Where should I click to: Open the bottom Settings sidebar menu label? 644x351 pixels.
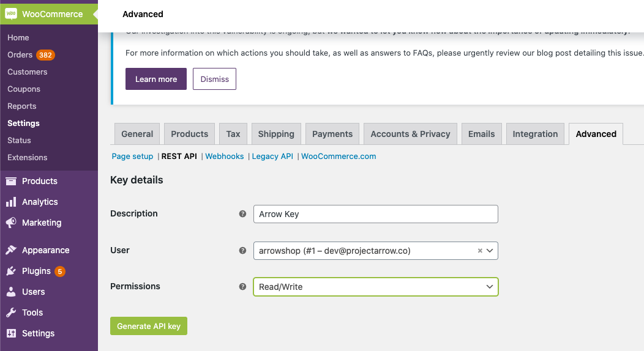pos(38,333)
